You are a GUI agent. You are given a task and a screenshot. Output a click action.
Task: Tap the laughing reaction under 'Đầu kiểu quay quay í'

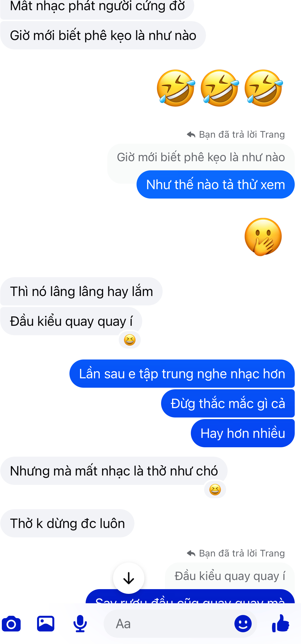130,340
